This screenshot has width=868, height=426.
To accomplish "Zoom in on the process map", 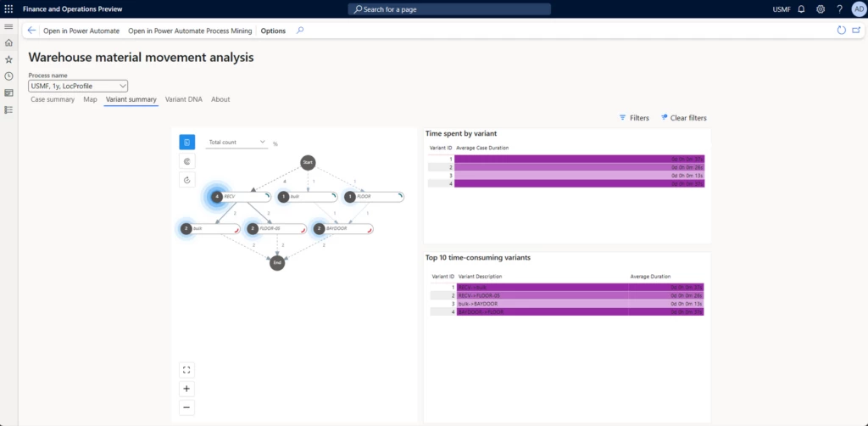I will [x=186, y=389].
